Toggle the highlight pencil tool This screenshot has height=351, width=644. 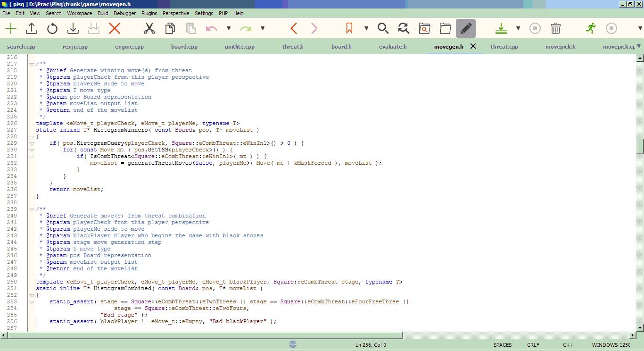click(x=466, y=28)
